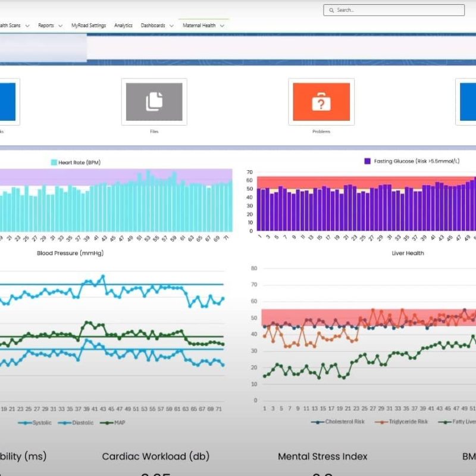The width and height of the screenshot is (476, 476).
Task: Click the blue tile at the right edge
Action: pyautogui.click(x=468, y=102)
